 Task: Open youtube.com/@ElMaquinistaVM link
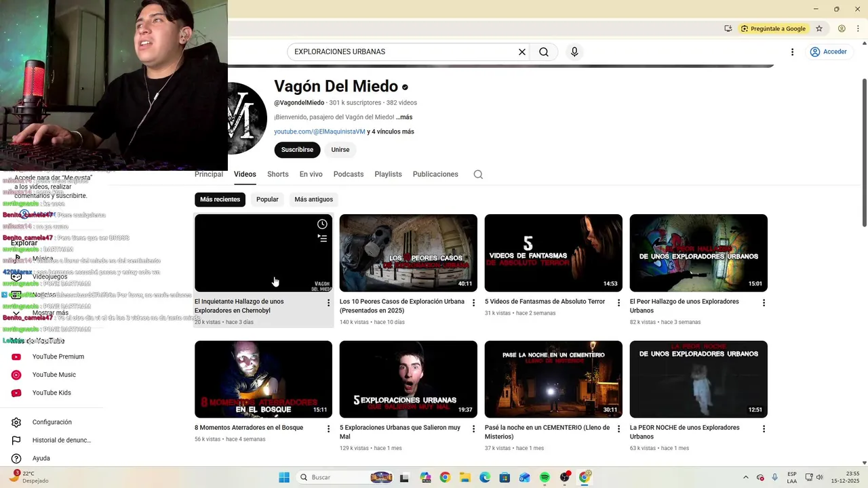319,131
